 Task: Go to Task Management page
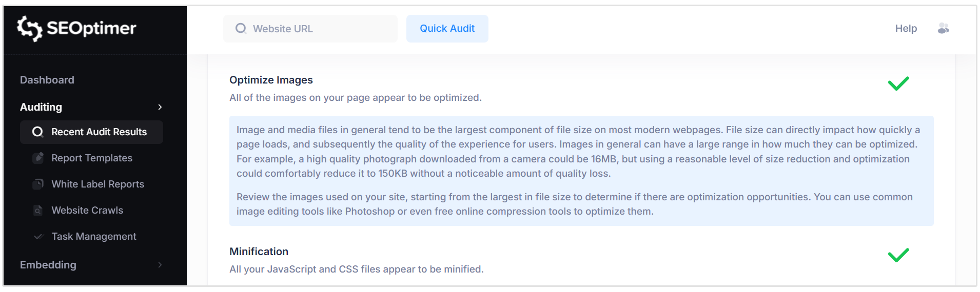[x=93, y=236]
